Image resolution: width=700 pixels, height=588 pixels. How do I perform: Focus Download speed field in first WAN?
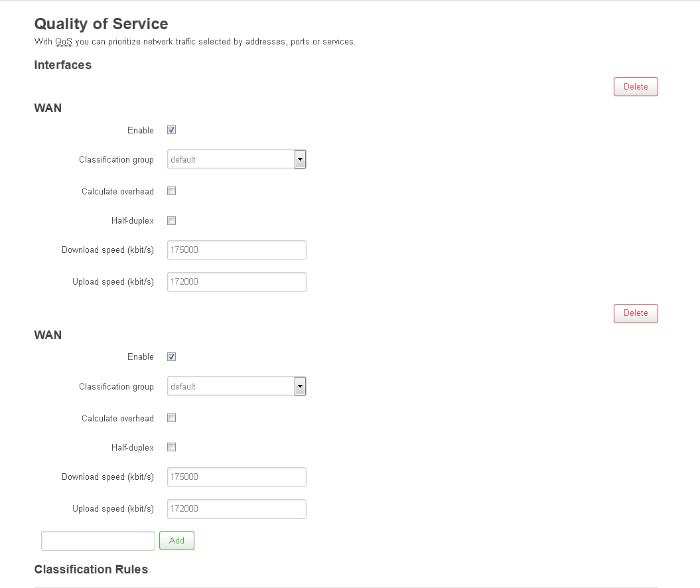click(237, 250)
